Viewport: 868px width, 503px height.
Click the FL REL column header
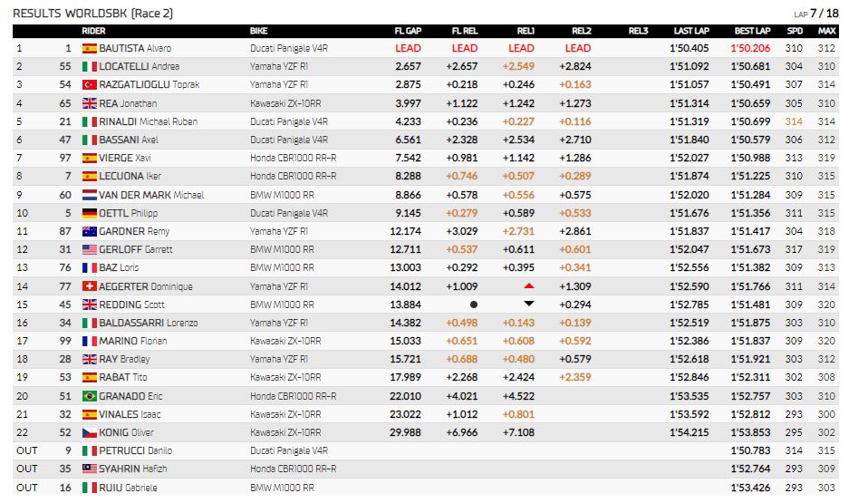465,31
